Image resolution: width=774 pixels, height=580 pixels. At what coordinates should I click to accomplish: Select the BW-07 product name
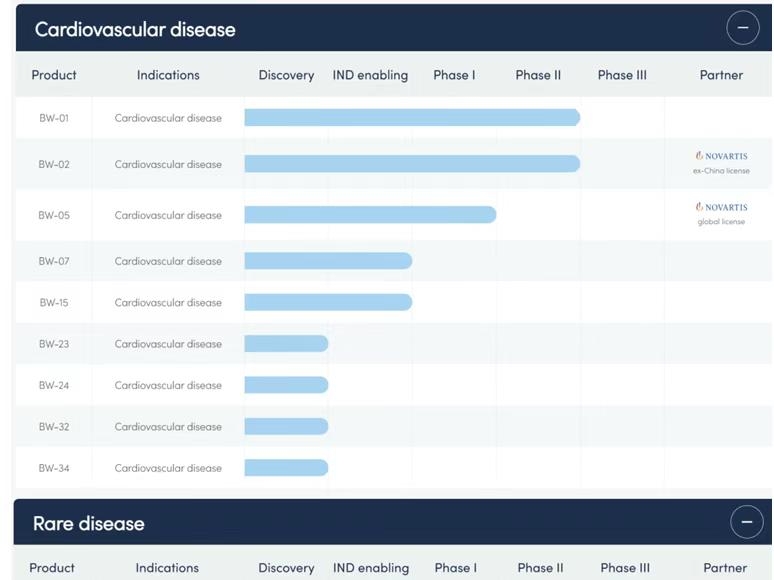click(54, 261)
